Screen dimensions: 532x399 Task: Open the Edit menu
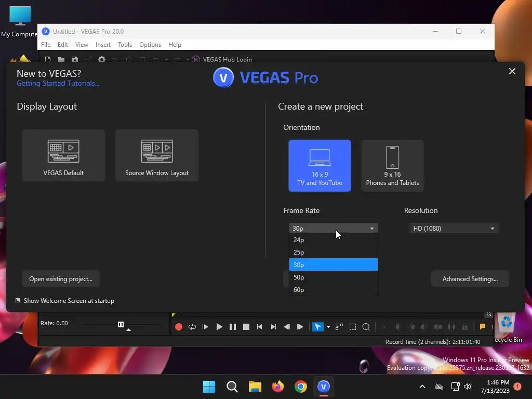click(x=63, y=45)
